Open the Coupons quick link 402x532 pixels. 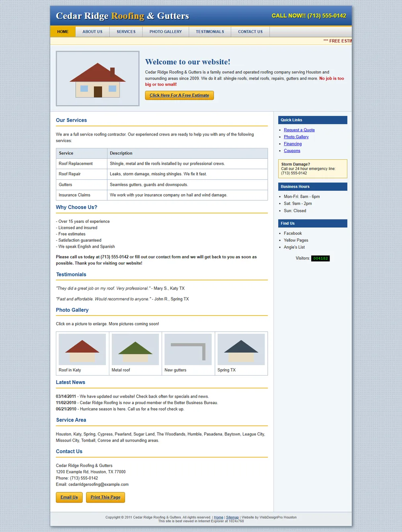[x=292, y=151]
